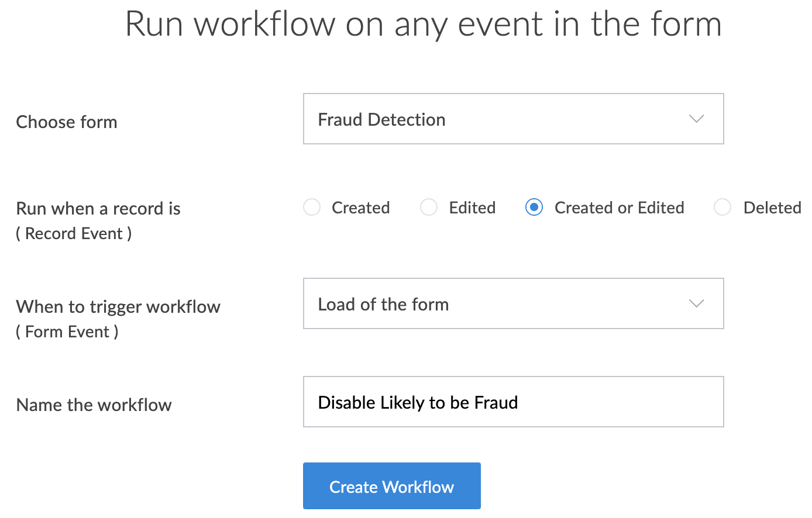Click the Disable Likely to be Fraud text
This screenshot has width=812, height=518.
click(418, 402)
